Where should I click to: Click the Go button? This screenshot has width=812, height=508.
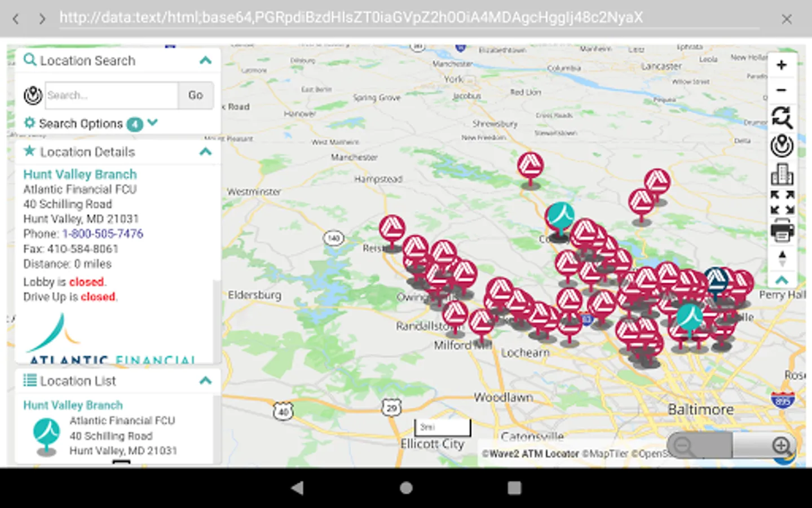[x=196, y=95]
